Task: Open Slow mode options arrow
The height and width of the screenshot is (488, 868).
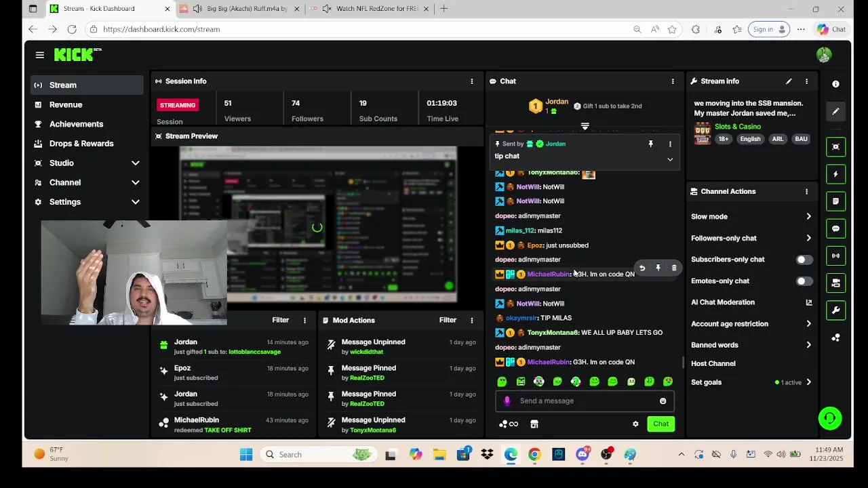Action: click(808, 217)
